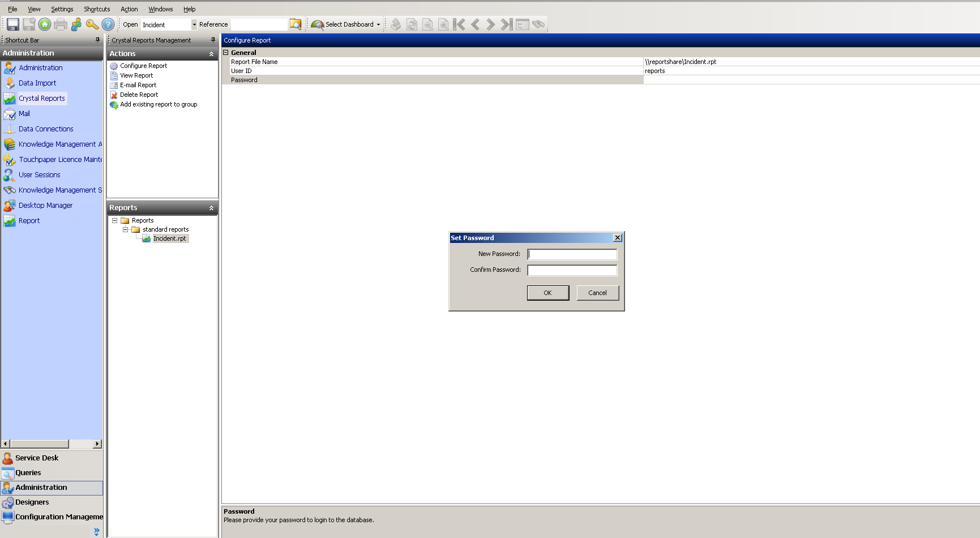Click the Help question mark toolbar icon

108,24
